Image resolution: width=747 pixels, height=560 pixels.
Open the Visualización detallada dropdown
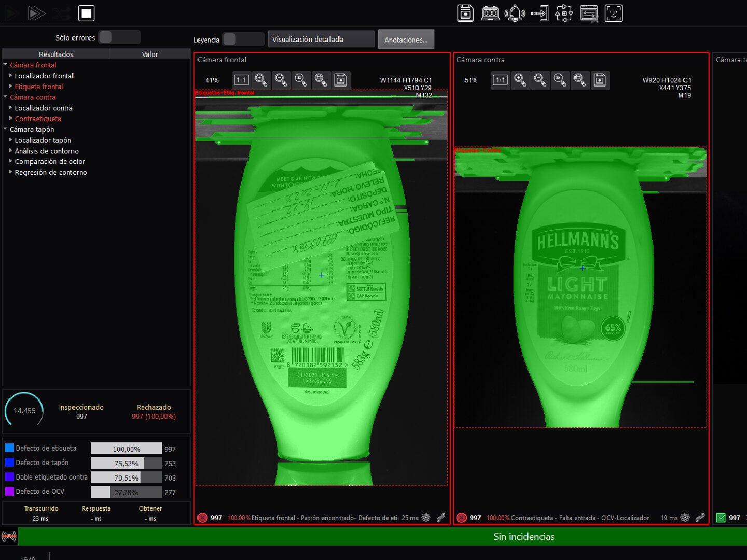pyautogui.click(x=321, y=39)
